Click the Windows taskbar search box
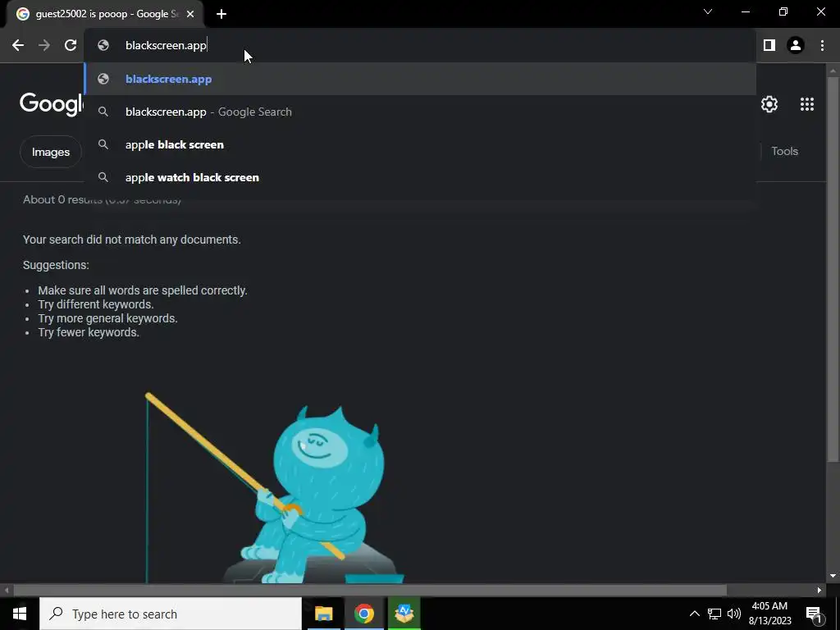The width and height of the screenshot is (840, 630). (x=171, y=614)
